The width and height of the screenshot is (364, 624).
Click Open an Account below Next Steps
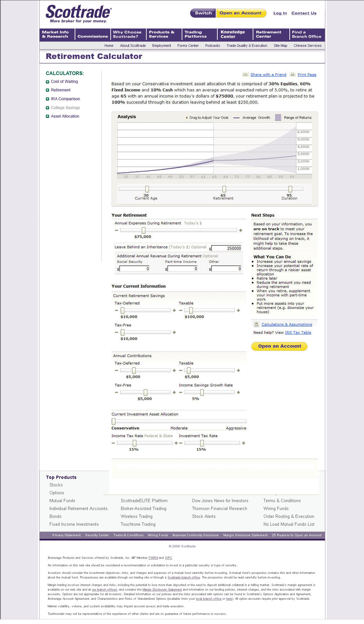pos(279,346)
